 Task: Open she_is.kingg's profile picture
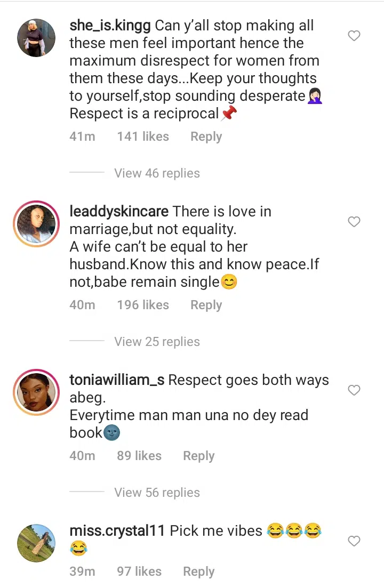tap(36, 38)
